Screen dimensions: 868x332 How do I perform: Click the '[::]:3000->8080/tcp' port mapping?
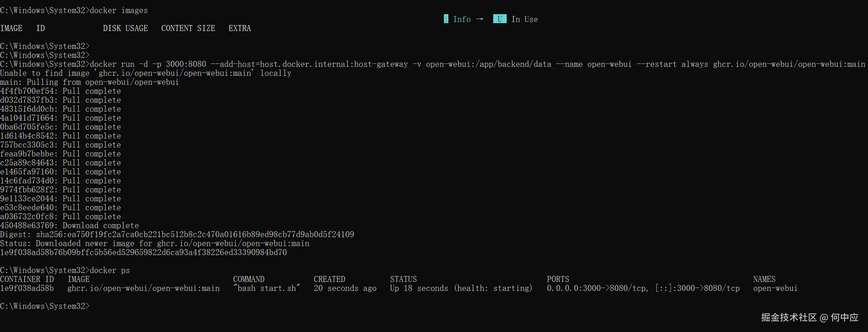(698, 288)
